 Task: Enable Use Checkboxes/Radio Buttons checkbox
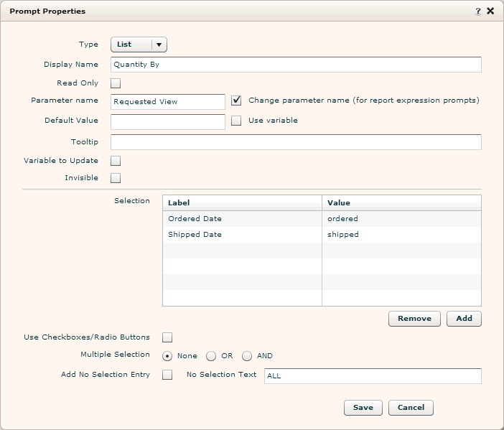click(x=167, y=337)
